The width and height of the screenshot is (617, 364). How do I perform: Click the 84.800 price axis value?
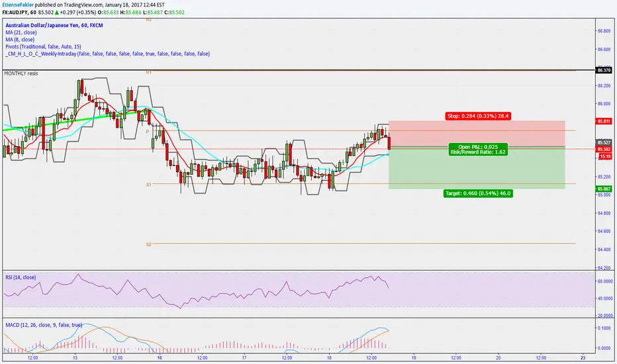click(x=604, y=213)
